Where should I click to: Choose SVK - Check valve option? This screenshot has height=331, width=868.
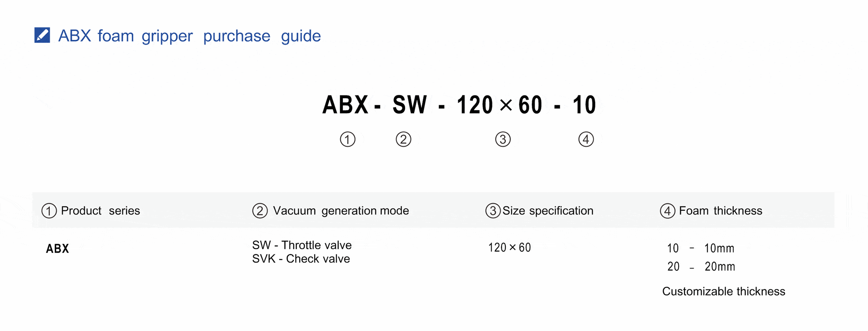pos(301,259)
